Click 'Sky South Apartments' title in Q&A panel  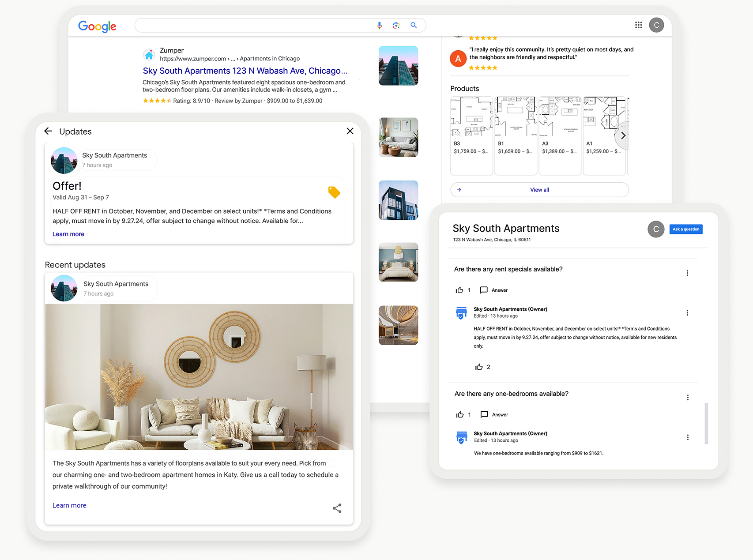(506, 228)
